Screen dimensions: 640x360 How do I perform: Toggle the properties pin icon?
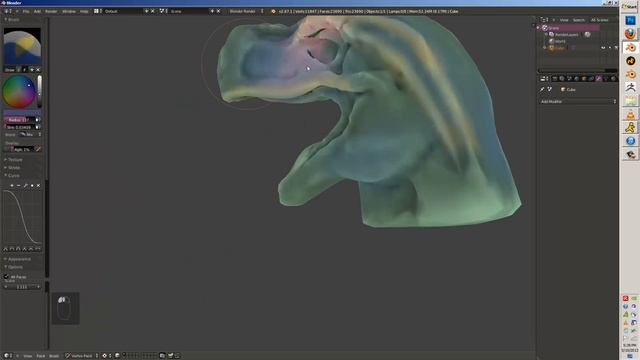pos(542,89)
